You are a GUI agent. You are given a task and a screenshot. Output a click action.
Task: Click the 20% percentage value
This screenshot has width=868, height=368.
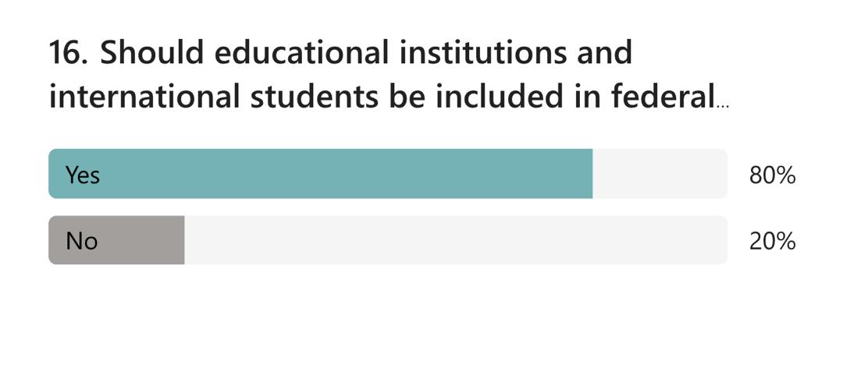[772, 242]
